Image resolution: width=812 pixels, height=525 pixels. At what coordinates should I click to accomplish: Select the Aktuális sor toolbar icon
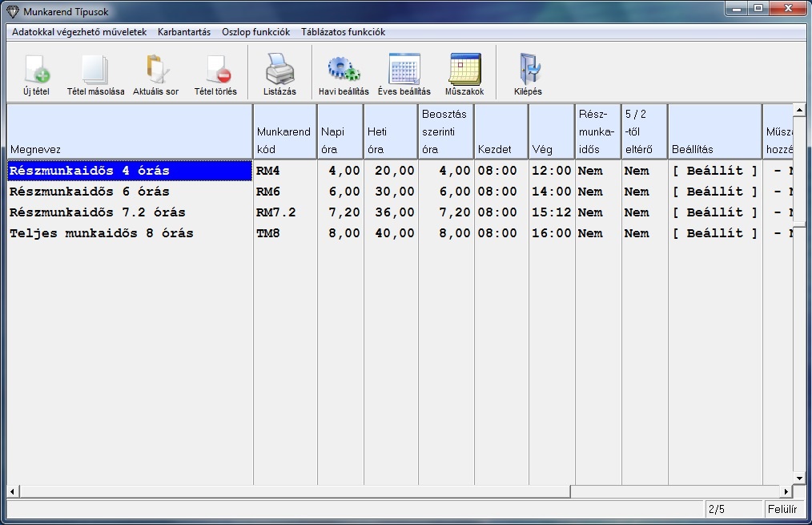[155, 71]
